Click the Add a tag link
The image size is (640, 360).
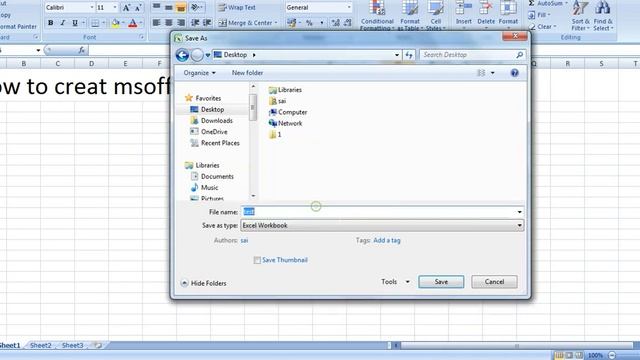(x=387, y=240)
